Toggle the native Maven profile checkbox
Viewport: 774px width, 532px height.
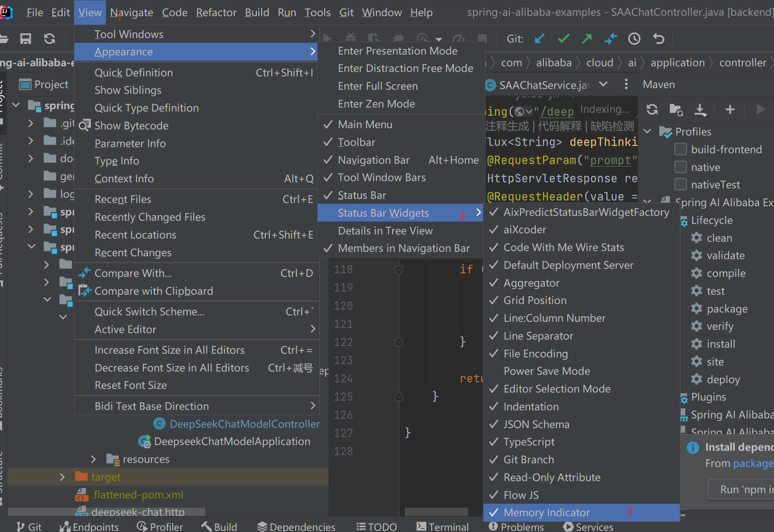(x=681, y=167)
